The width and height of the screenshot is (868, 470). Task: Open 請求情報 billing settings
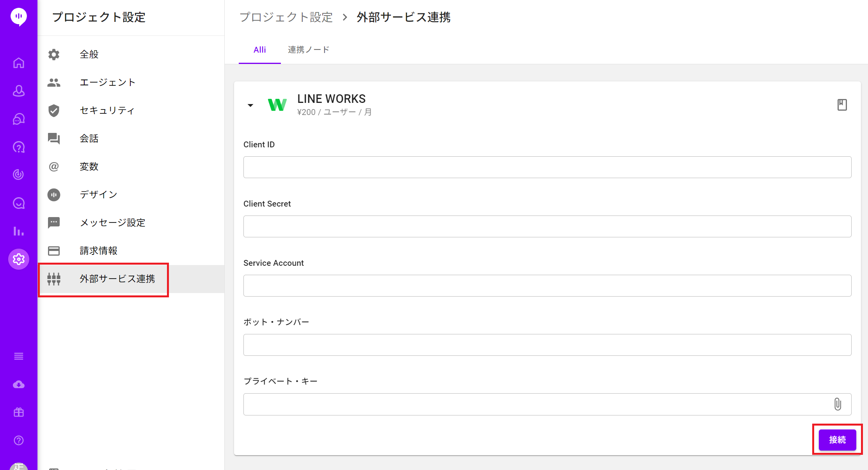[98, 251]
